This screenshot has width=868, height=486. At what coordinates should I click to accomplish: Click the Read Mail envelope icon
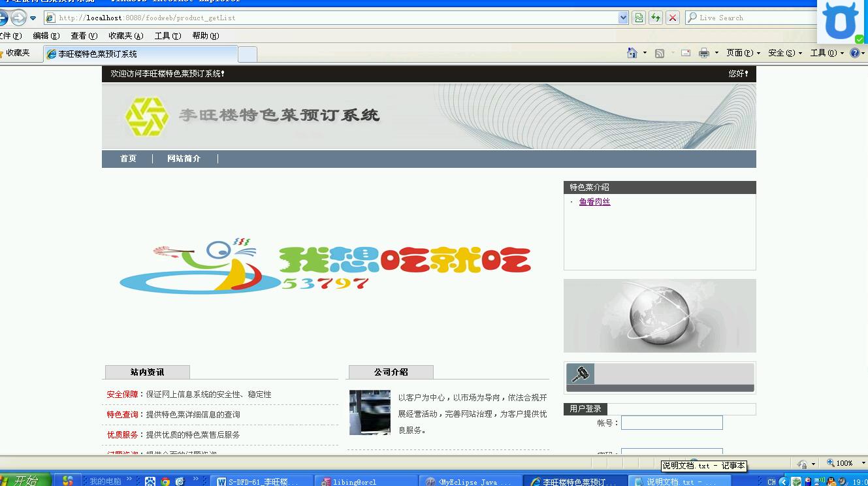(x=686, y=53)
